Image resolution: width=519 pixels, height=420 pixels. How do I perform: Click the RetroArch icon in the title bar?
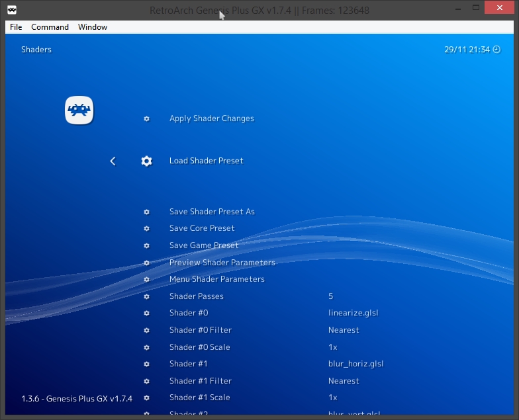tap(12, 10)
